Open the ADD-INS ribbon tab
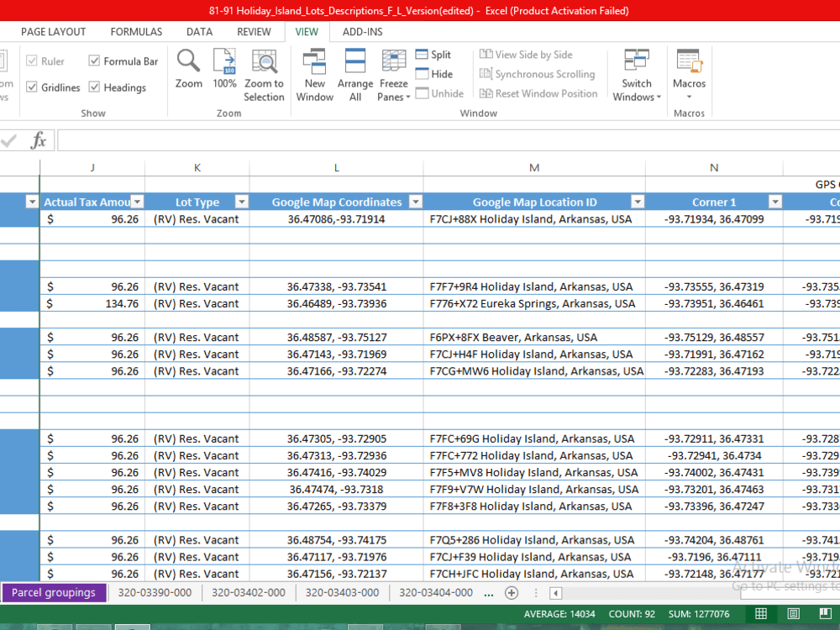 363,32
